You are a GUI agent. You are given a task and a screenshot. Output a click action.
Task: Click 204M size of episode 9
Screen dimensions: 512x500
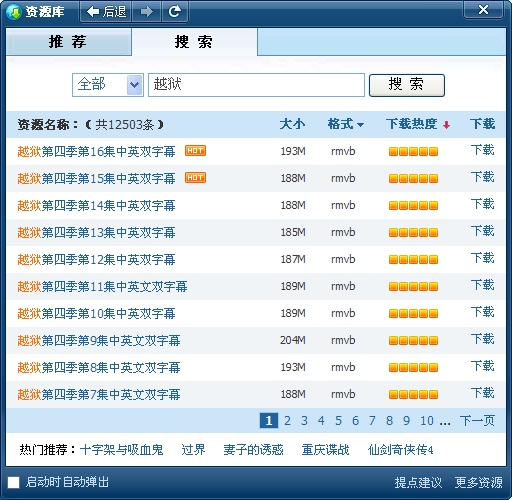coord(293,340)
